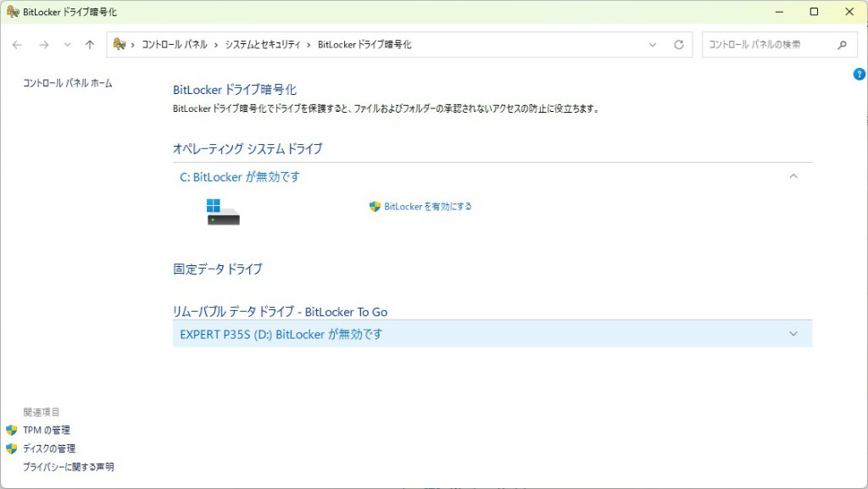This screenshot has height=489, width=868.
Task: Click the magnifier search icon
Action: click(842, 45)
